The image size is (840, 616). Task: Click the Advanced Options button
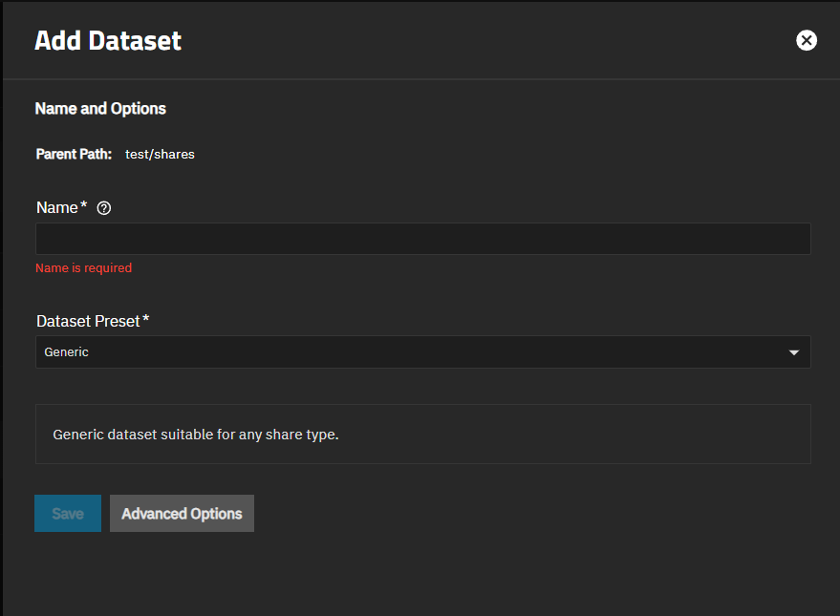pos(182,513)
